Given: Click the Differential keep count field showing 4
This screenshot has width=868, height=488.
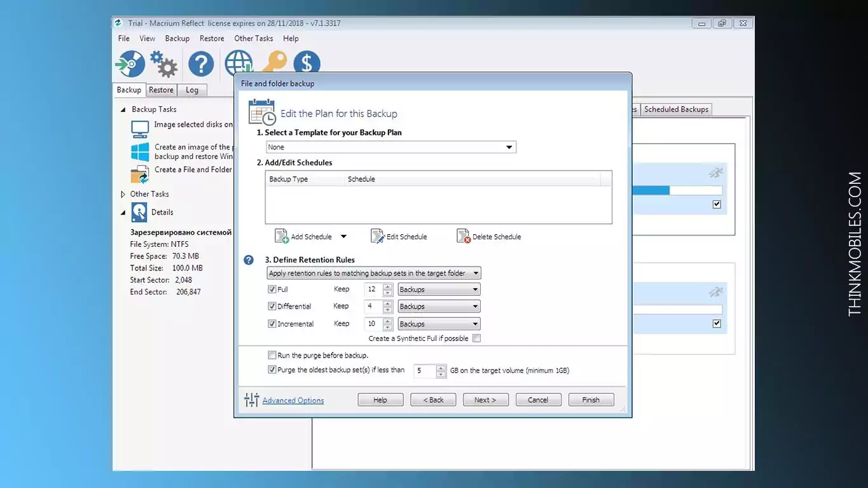Looking at the screenshot, I should tap(374, 307).
